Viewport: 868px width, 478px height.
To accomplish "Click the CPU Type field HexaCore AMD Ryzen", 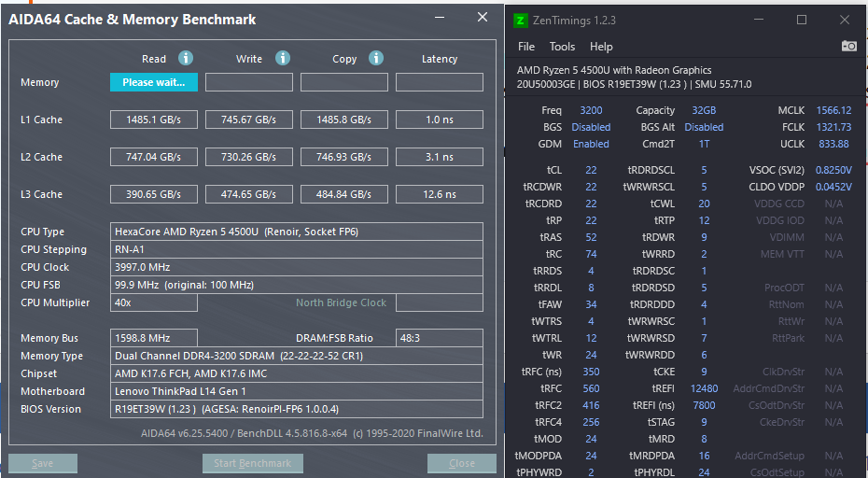I will click(x=297, y=232).
